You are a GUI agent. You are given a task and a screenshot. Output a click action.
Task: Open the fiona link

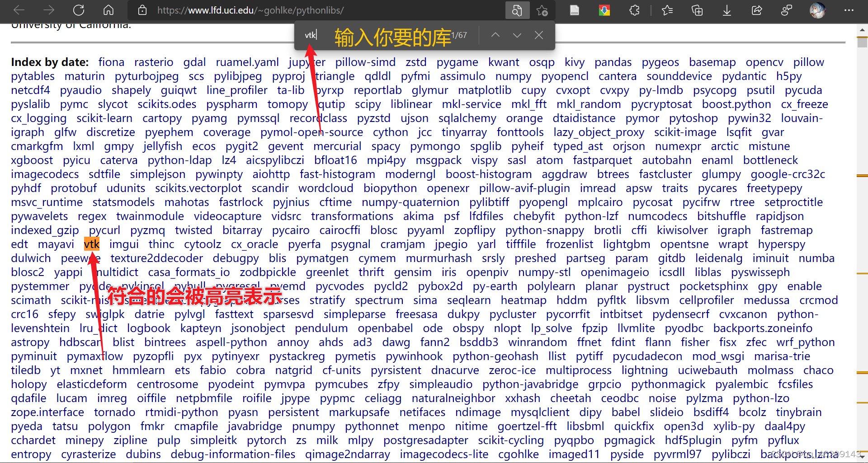pyautogui.click(x=111, y=62)
